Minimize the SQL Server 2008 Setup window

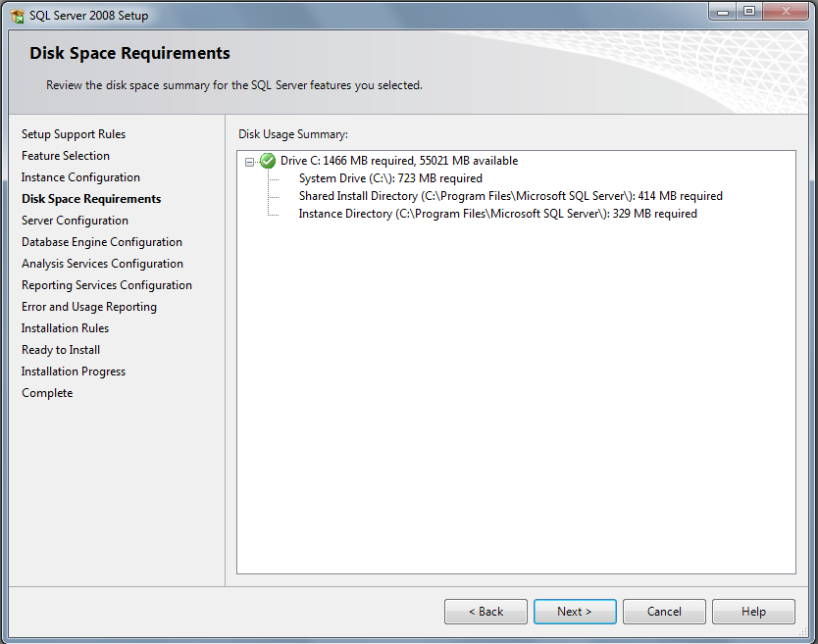(723, 12)
